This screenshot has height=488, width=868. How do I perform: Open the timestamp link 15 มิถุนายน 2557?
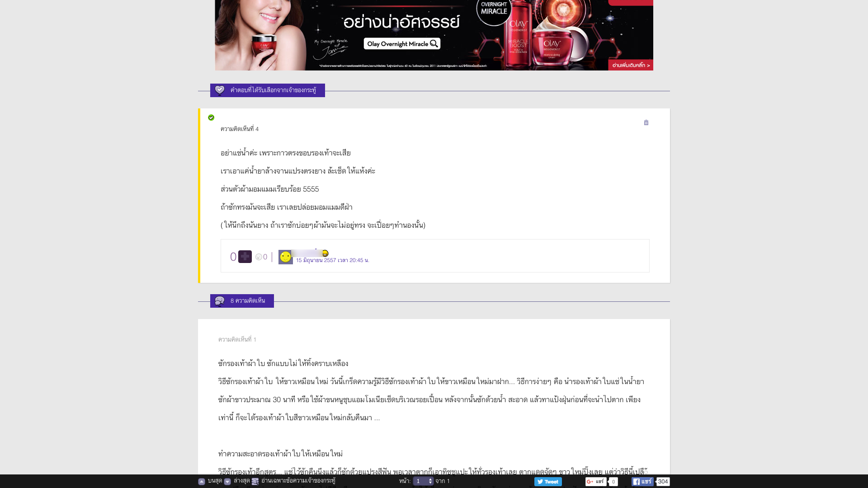332,260
